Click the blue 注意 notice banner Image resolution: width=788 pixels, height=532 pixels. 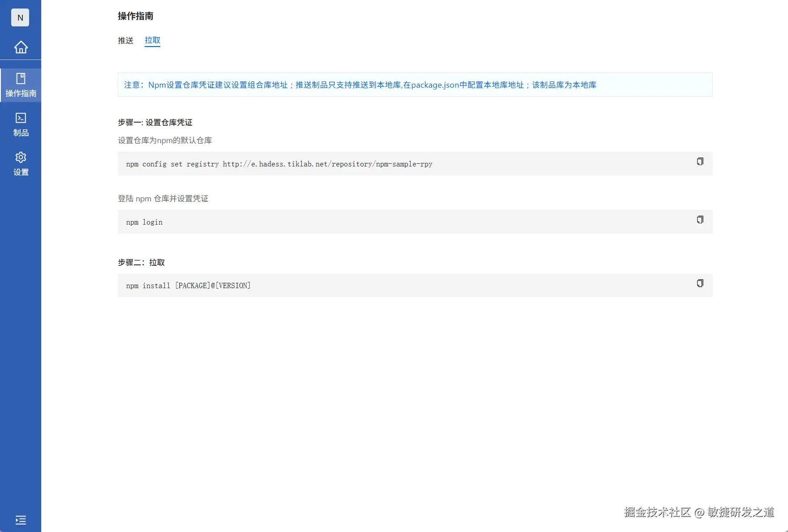[414, 85]
